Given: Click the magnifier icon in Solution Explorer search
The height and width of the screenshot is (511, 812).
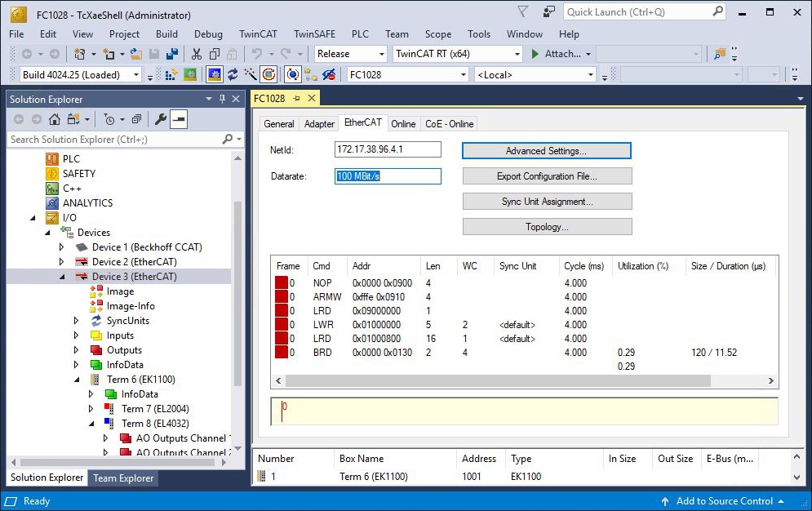Looking at the screenshot, I should click(228, 139).
